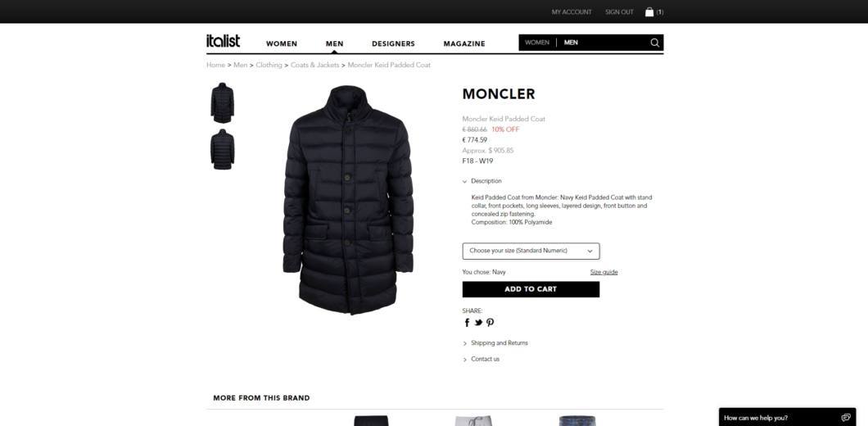The width and height of the screenshot is (868, 426).
Task: Select the MEN search filter toggle
Action: pos(571,43)
